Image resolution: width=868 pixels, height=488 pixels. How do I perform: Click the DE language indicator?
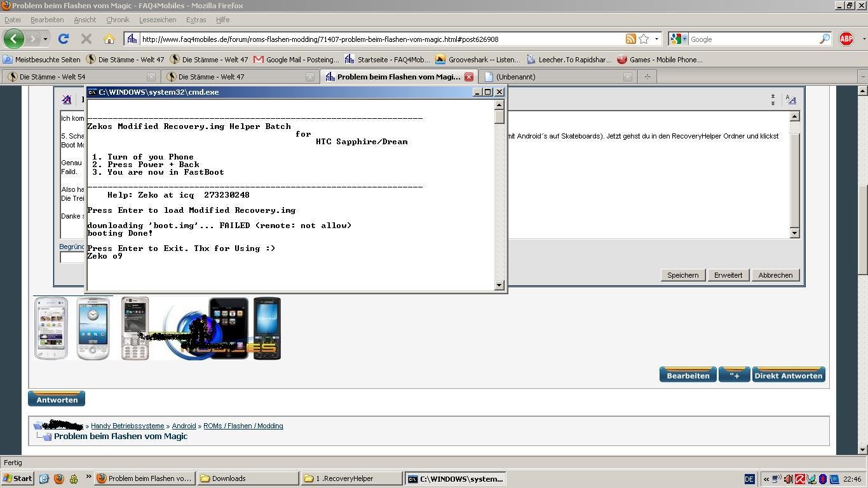(749, 479)
